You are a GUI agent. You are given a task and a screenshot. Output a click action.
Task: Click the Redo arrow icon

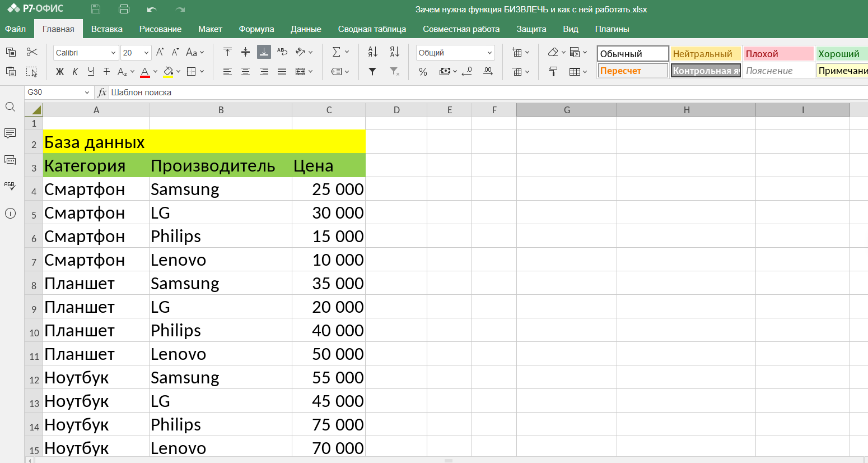coord(180,9)
